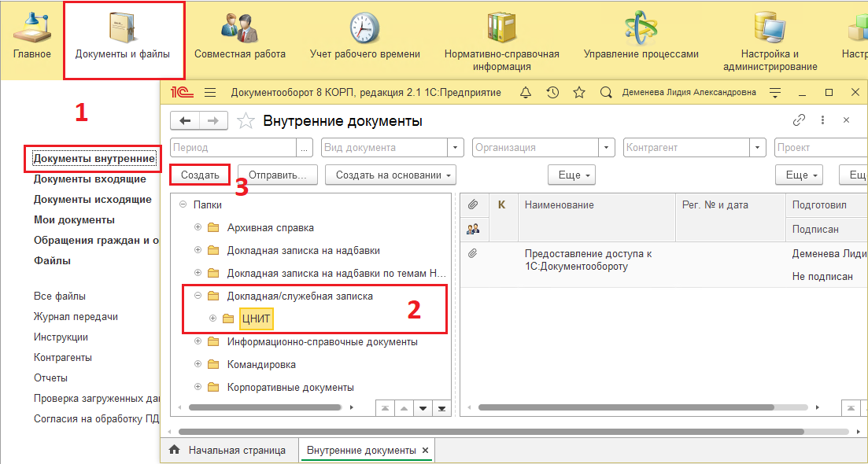
Task: Close the Внутренние документы tab
Action: [425, 450]
